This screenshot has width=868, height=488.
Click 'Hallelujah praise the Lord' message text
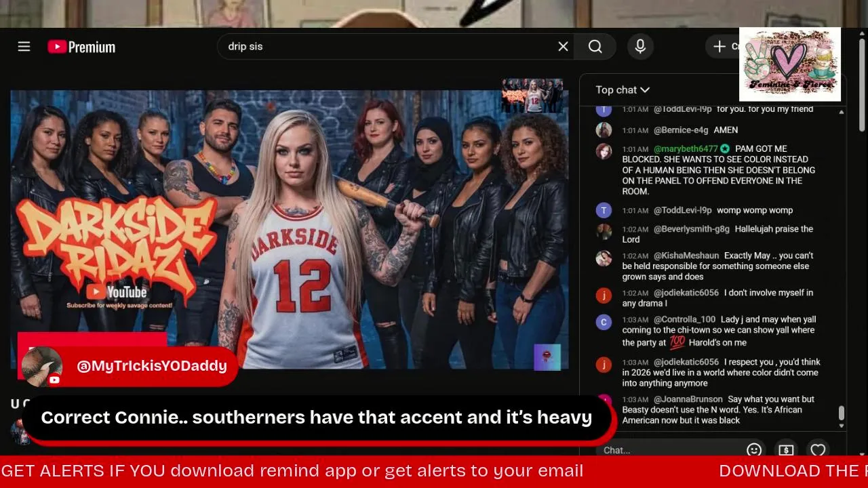pyautogui.click(x=717, y=235)
